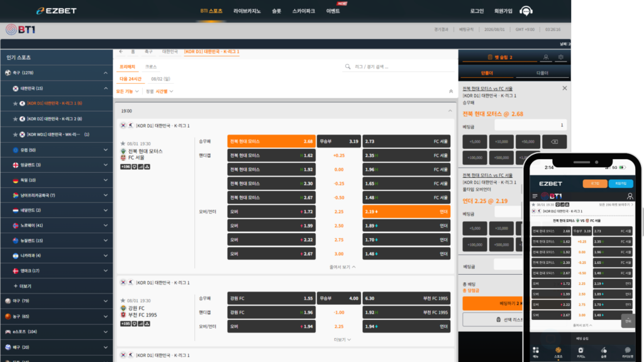Click 로그인 in top header

477,11
